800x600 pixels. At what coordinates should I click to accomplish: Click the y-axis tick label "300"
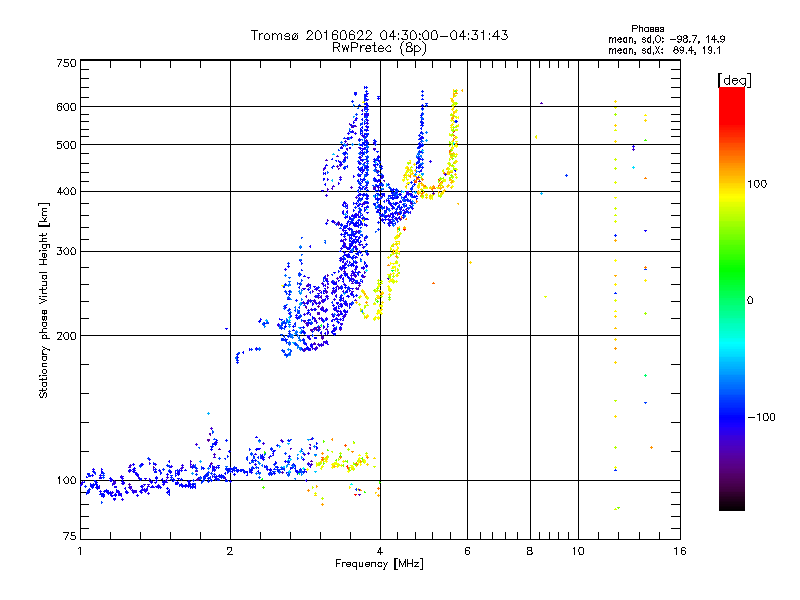[66, 252]
